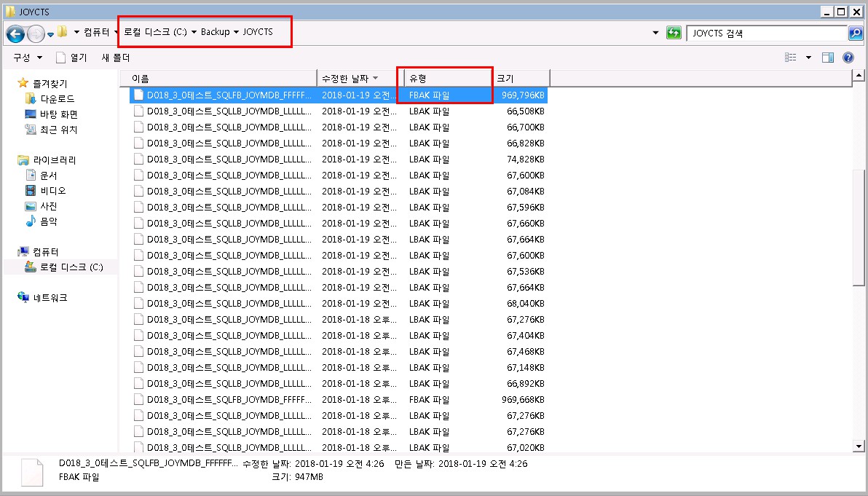Expand the view options dropdown arrow
Viewport: 868px width, 496px height.
pos(808,58)
